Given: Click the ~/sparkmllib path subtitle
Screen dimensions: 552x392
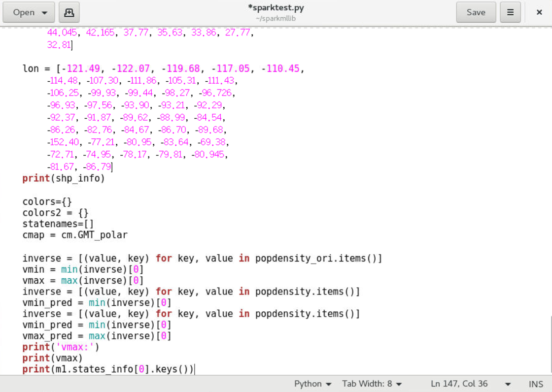Looking at the screenshot, I should 276,18.
